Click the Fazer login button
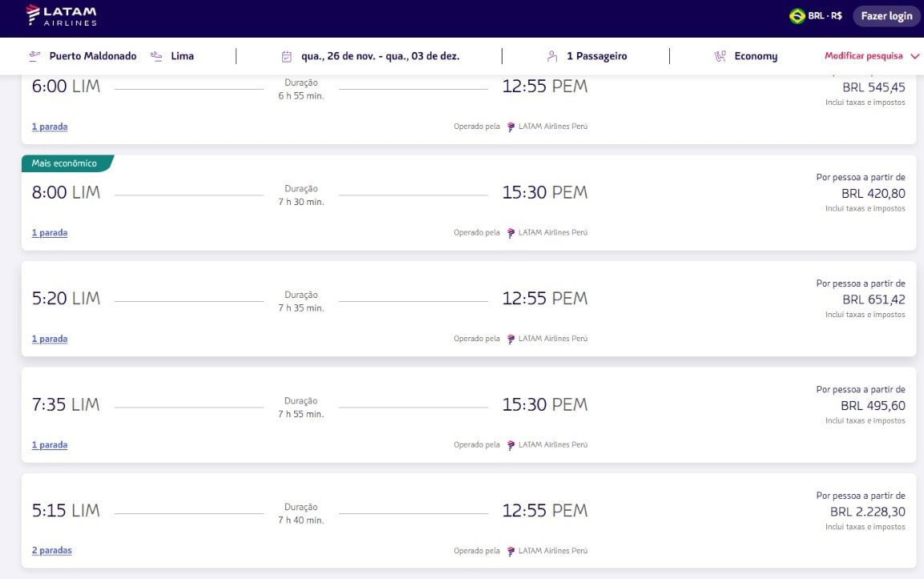This screenshot has width=924, height=579. tap(886, 15)
